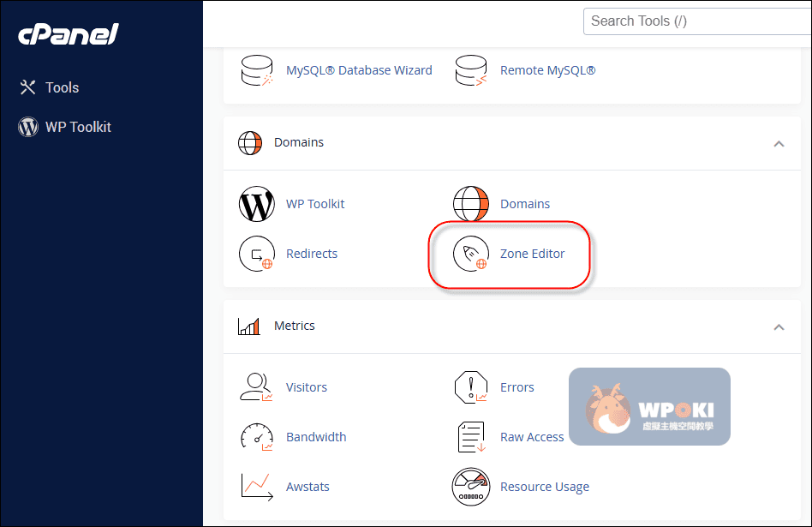Open the MySQL Database Wizard link
The image size is (812, 527).
coord(359,70)
